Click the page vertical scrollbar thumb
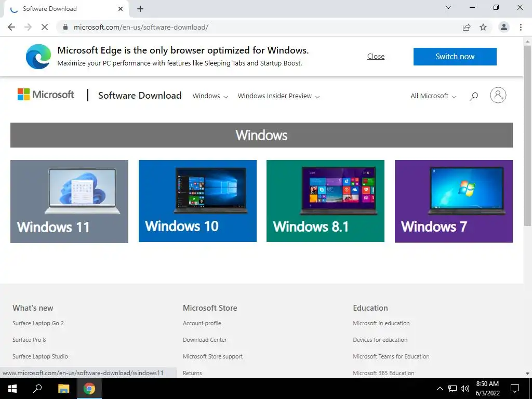Image resolution: width=532 pixels, height=399 pixels. (527, 136)
